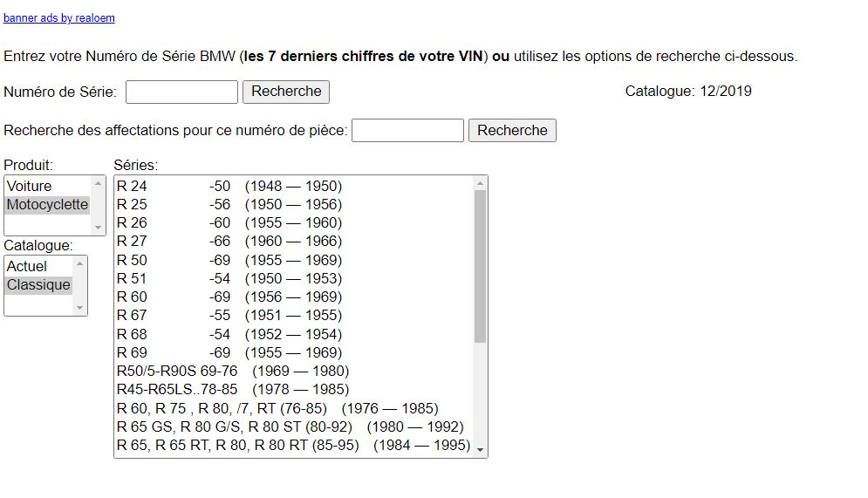This screenshot has width=868, height=498.
Task: Click Séries list scroll up arrow
Action: [x=480, y=183]
